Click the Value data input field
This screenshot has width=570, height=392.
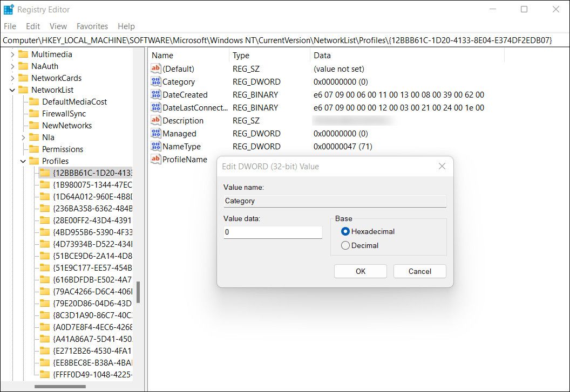coord(273,232)
